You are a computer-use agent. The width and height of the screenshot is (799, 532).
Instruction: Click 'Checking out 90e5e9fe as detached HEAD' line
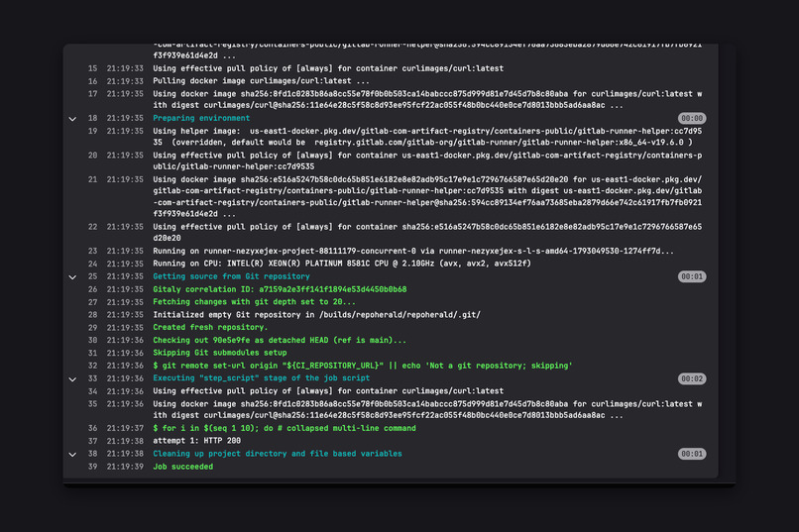pyautogui.click(x=280, y=340)
